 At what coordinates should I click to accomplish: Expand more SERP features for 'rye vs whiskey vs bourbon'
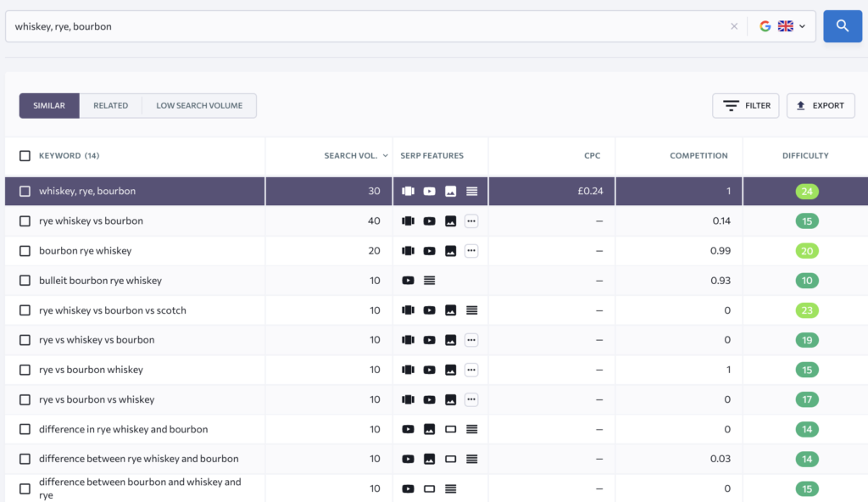pos(471,340)
